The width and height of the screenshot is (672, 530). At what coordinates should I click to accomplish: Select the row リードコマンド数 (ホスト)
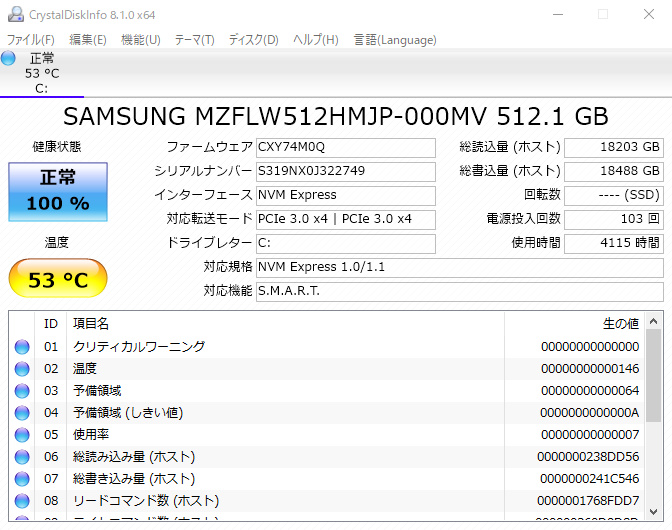327,501
